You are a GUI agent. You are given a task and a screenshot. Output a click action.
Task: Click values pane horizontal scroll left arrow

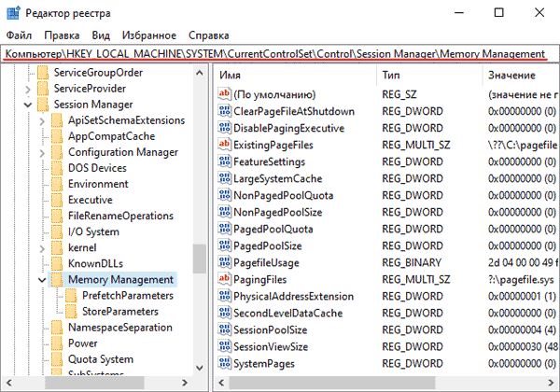click(x=222, y=383)
